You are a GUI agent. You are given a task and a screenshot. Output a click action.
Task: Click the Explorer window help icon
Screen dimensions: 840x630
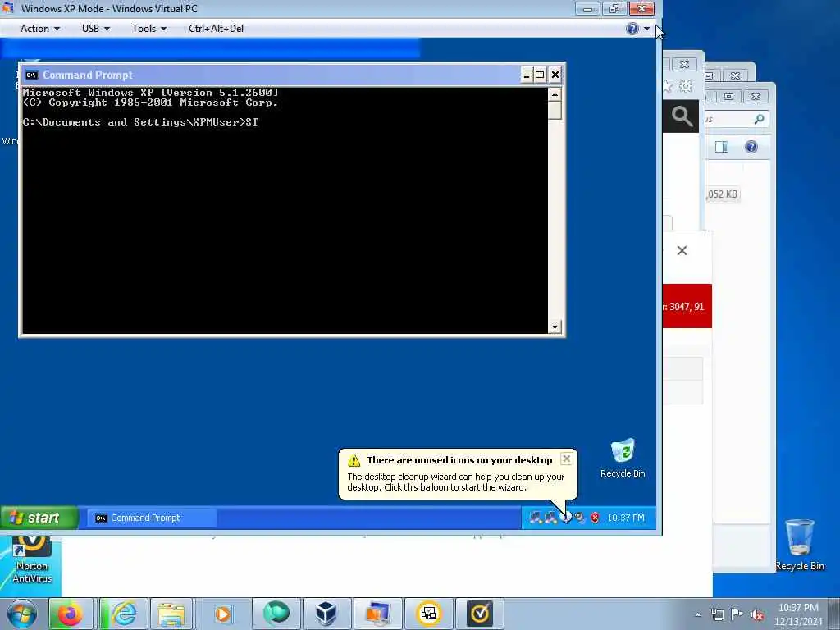click(x=751, y=147)
